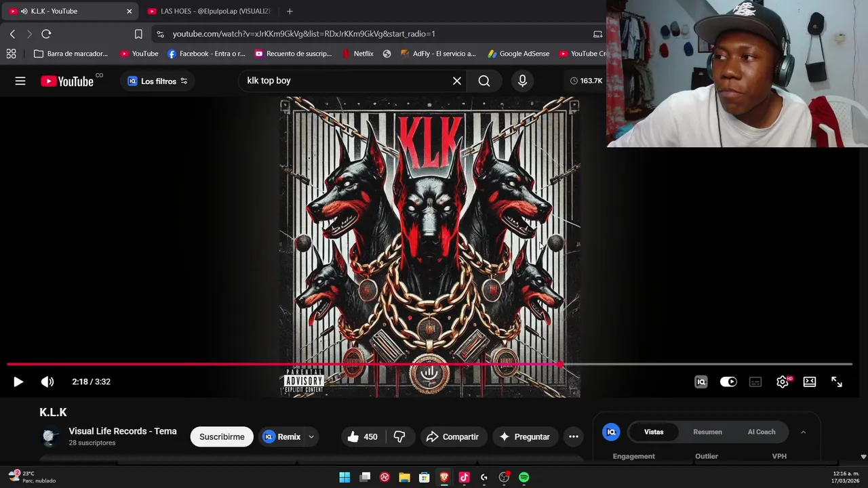
Task: Open site settings icon in address bar
Action: [160, 34]
